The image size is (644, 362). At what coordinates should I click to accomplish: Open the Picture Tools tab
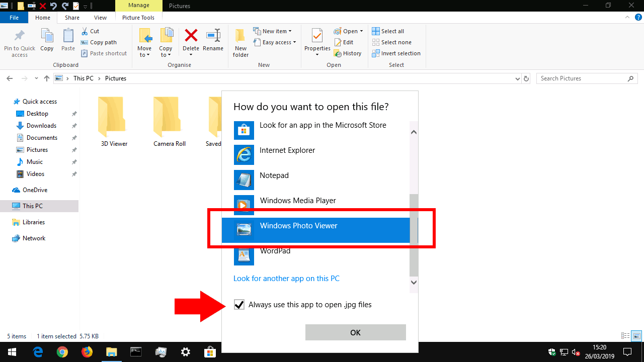coord(138,18)
